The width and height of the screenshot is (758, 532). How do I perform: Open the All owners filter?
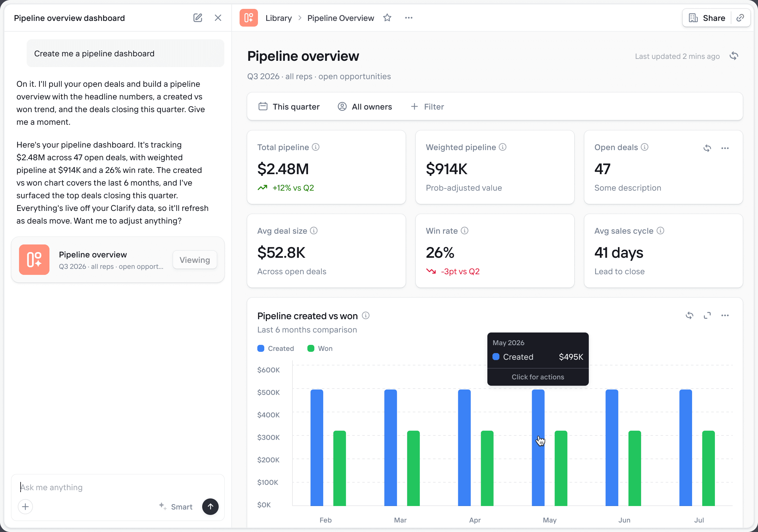365,106
